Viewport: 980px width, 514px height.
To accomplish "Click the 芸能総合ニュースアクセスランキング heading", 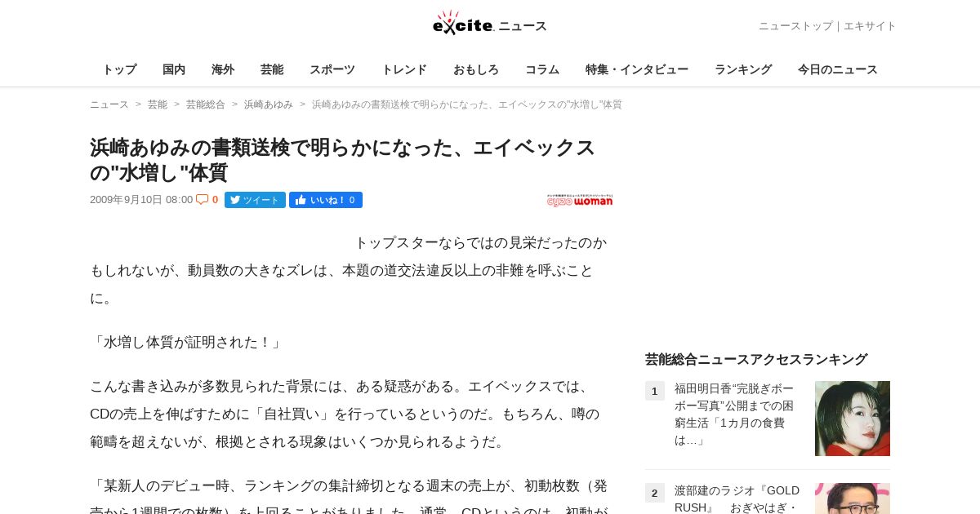I will [x=756, y=359].
